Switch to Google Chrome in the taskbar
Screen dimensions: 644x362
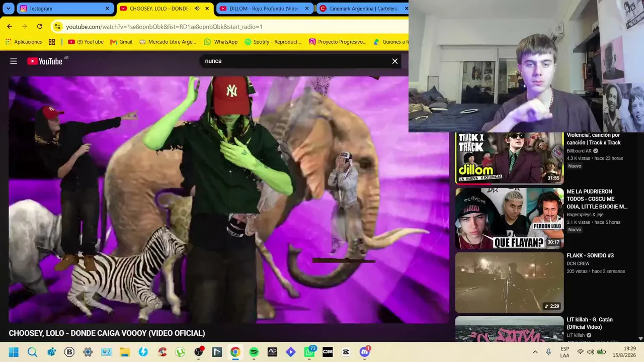click(x=235, y=352)
